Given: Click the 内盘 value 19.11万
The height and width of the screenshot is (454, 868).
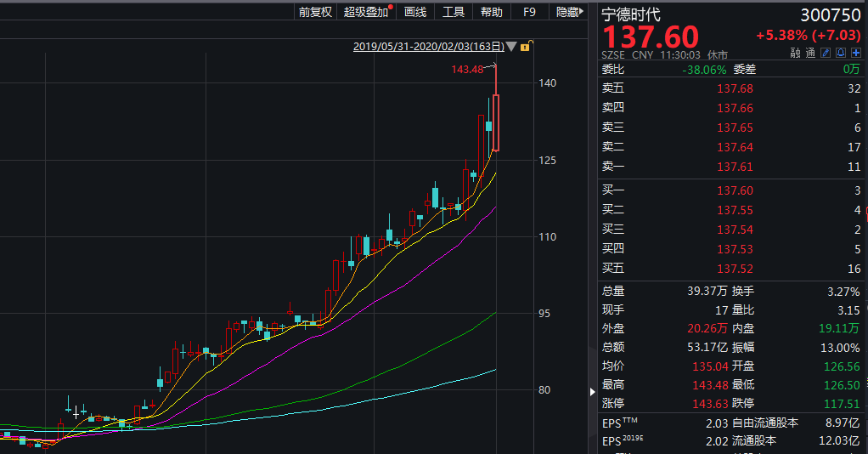Looking at the screenshot, I should coord(839,328).
